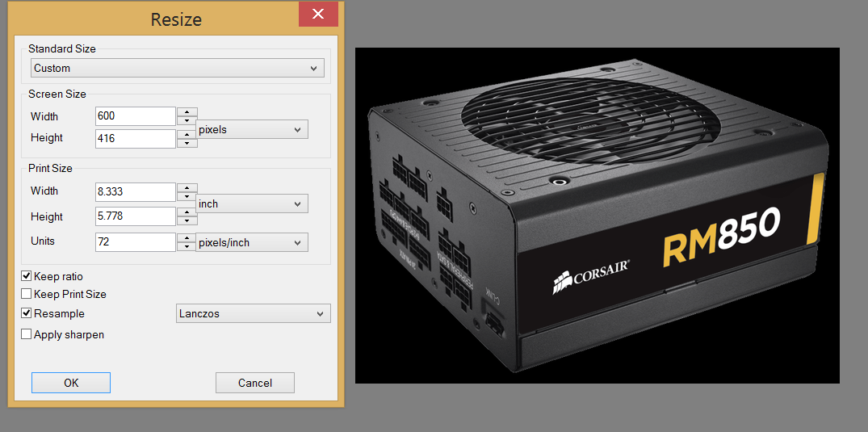This screenshot has height=432, width=868.
Task: Decrease Screen Size Width with down arrow
Action: coord(187,121)
